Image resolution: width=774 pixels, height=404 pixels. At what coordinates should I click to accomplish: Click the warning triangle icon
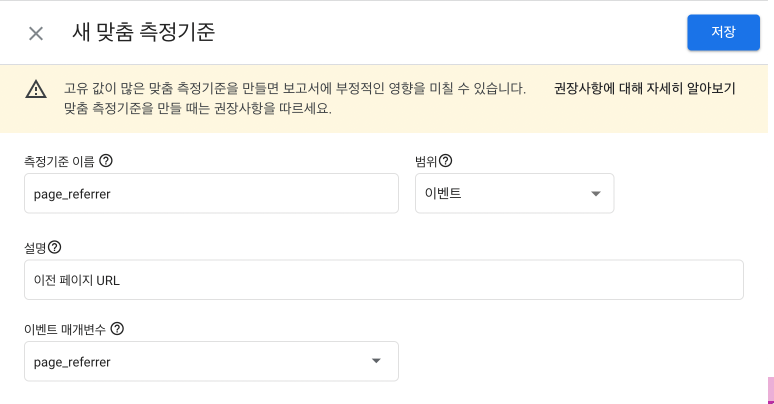pyautogui.click(x=36, y=90)
